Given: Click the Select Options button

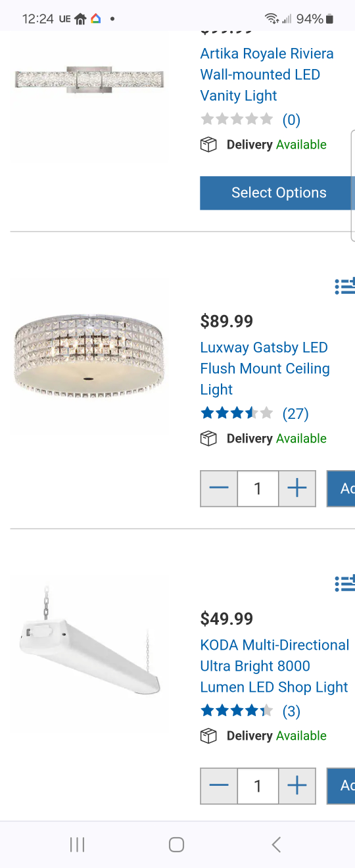Looking at the screenshot, I should tap(277, 193).
